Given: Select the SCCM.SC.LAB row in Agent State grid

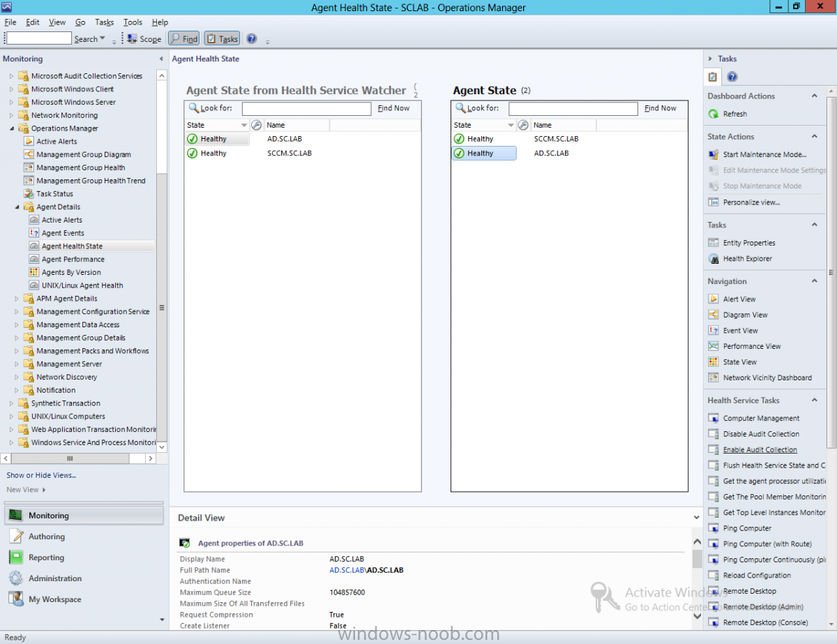Looking at the screenshot, I should click(570, 139).
